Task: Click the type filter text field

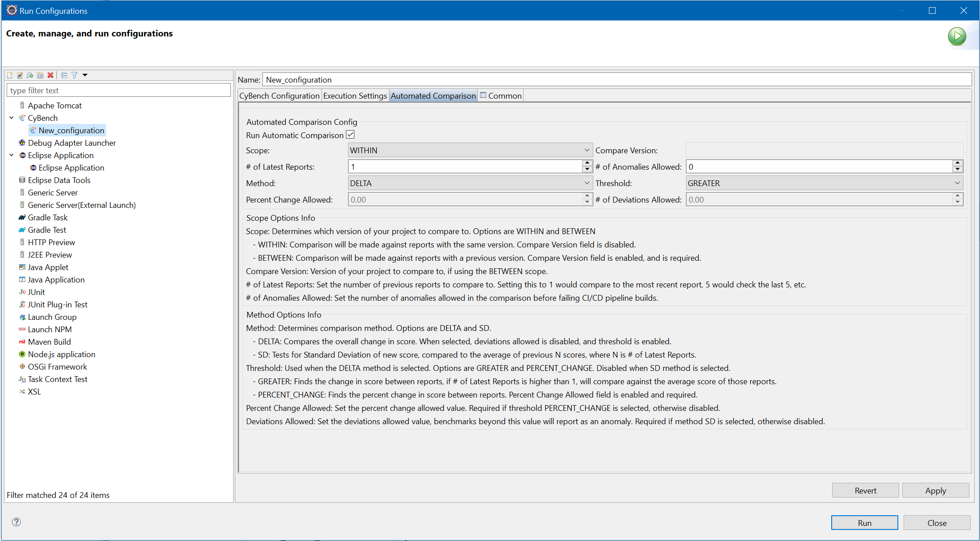Action: 119,90
